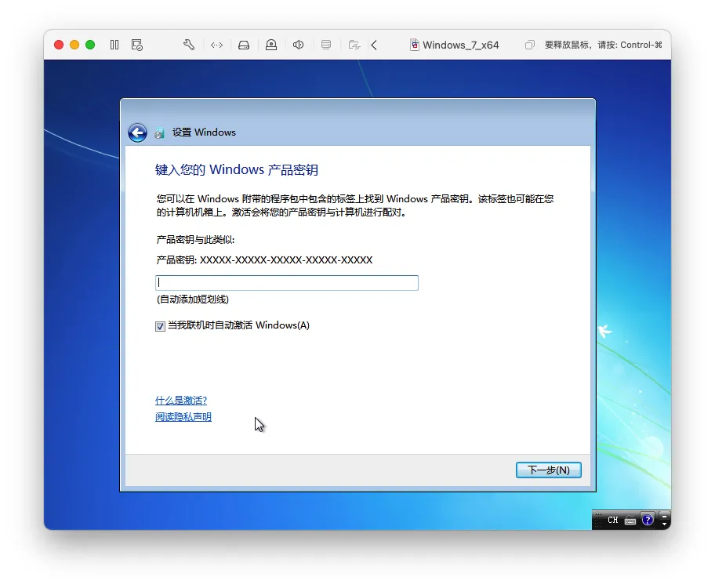
Task: Close the VM window with red button
Action: point(59,45)
